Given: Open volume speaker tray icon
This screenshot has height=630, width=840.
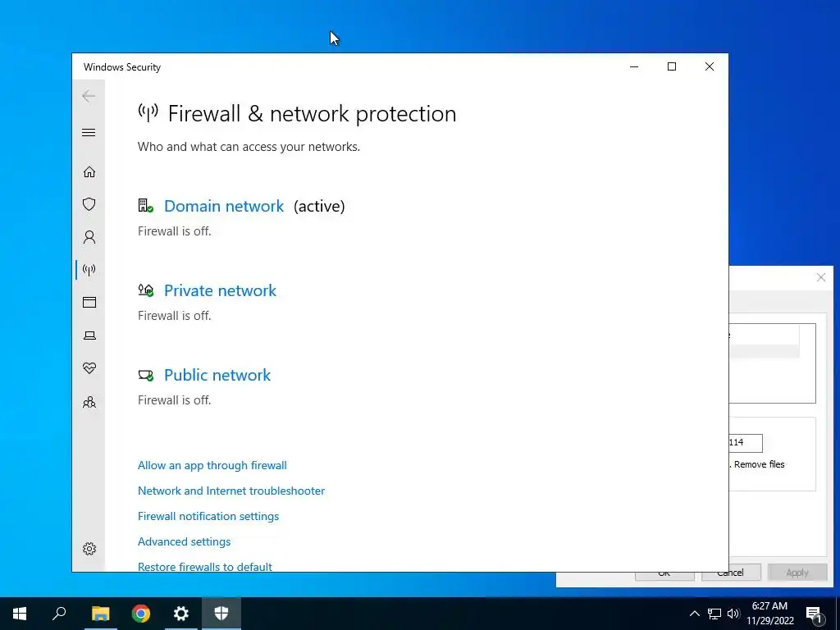Looking at the screenshot, I should click(x=733, y=614).
